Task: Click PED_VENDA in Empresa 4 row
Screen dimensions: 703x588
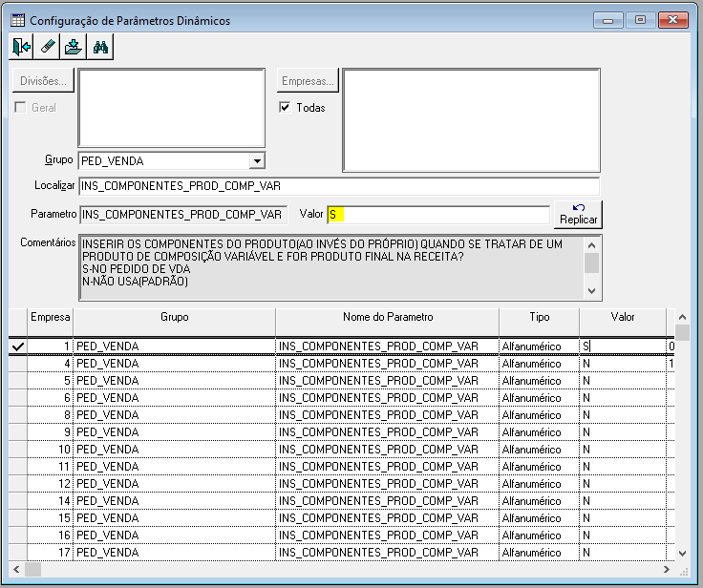Action: [x=108, y=364]
